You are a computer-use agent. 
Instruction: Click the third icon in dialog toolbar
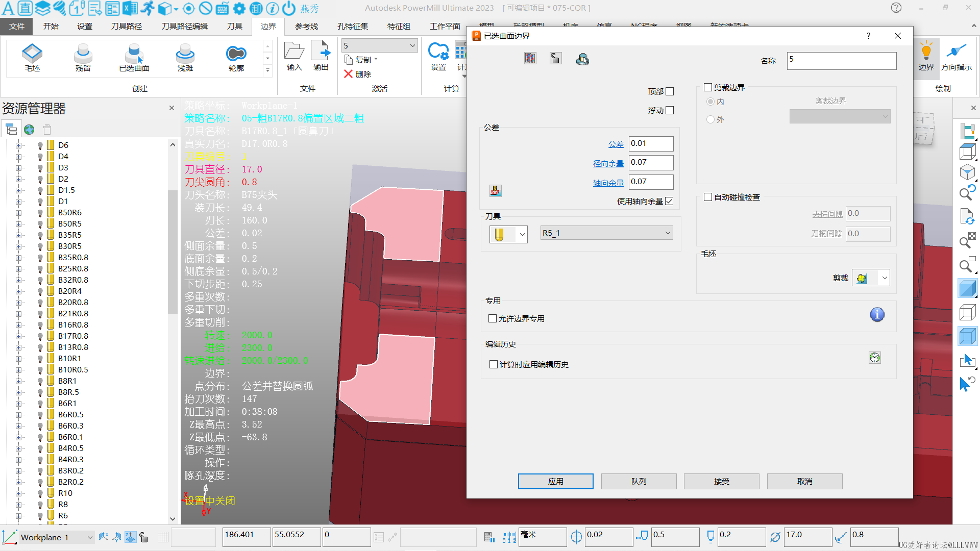[582, 59]
